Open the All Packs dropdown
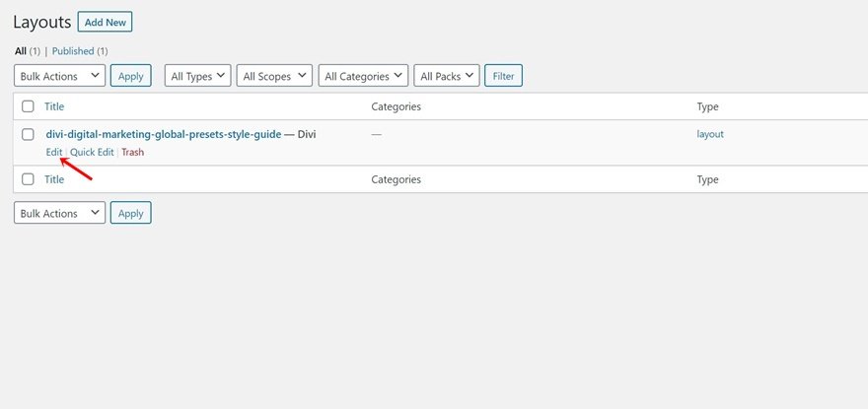Screen dimensions: 868x409 click(446, 75)
